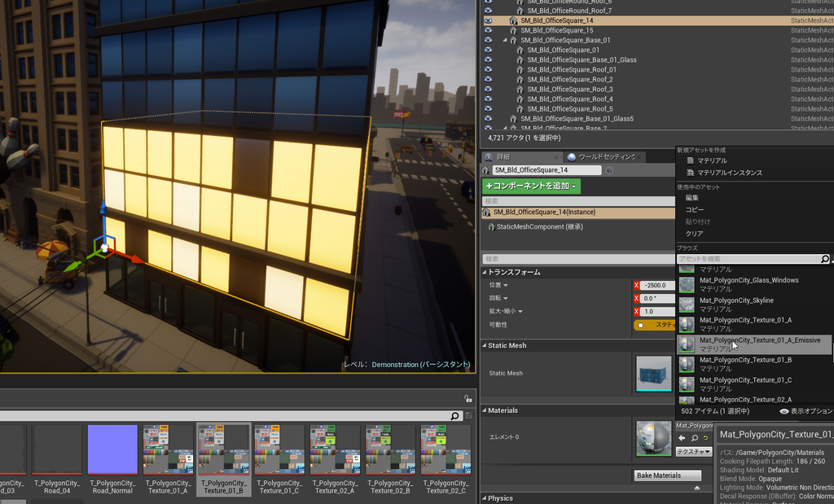Toggle visibility of SM_Bld_OfficeSquare_15
The width and height of the screenshot is (834, 504).
[489, 30]
